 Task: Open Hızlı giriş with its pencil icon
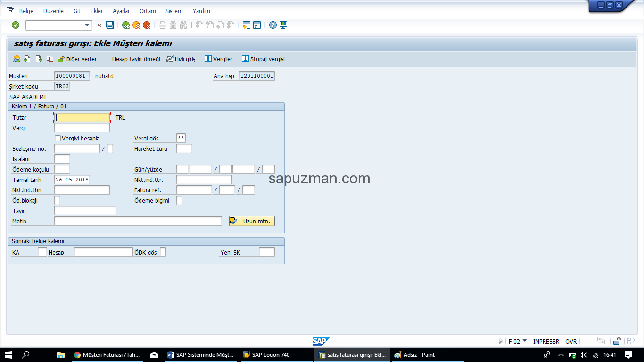pos(181,59)
